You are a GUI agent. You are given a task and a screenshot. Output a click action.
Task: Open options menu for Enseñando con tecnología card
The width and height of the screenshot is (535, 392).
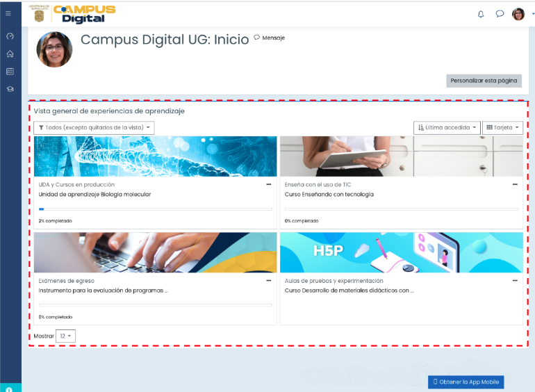(x=515, y=184)
